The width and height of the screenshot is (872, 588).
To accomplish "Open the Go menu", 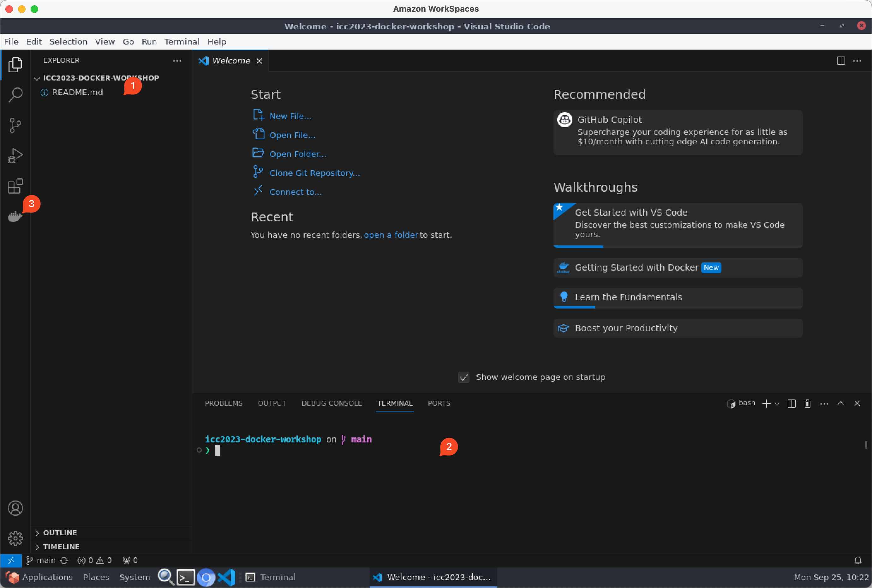I will pos(128,42).
